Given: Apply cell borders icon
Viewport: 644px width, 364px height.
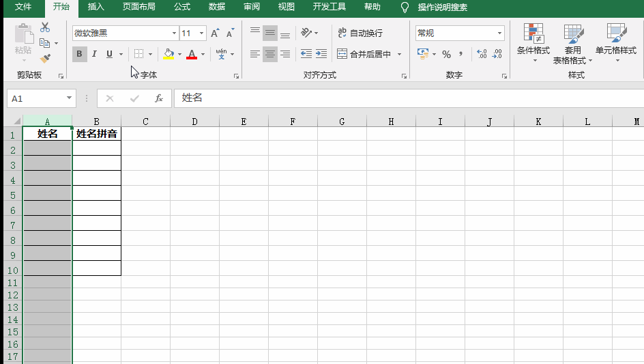Looking at the screenshot, I should pyautogui.click(x=138, y=54).
